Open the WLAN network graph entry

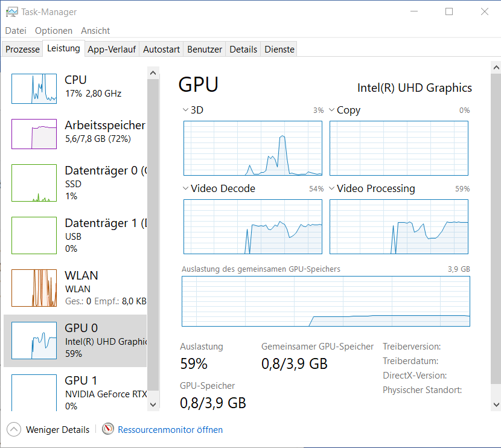pos(34,288)
